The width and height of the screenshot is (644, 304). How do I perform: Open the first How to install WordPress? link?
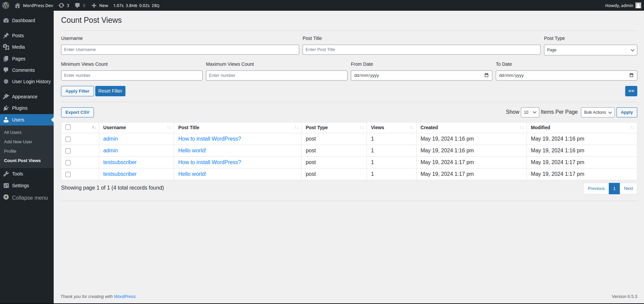[210, 139]
